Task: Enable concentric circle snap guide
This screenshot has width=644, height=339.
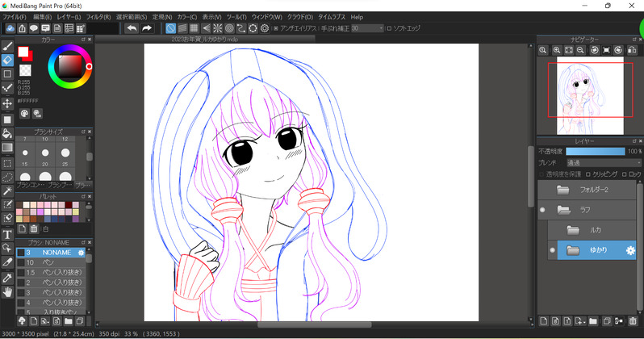Action: (229, 28)
